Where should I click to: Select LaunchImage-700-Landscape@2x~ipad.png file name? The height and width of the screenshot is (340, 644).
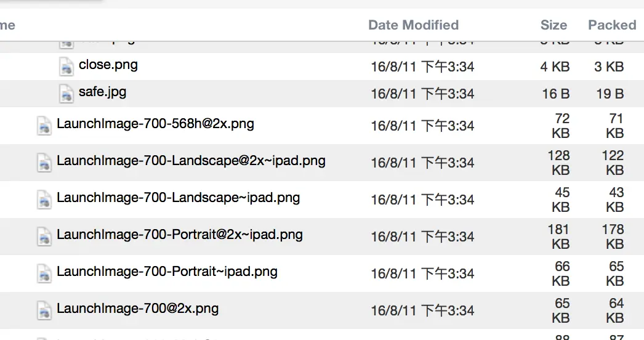[x=191, y=161]
